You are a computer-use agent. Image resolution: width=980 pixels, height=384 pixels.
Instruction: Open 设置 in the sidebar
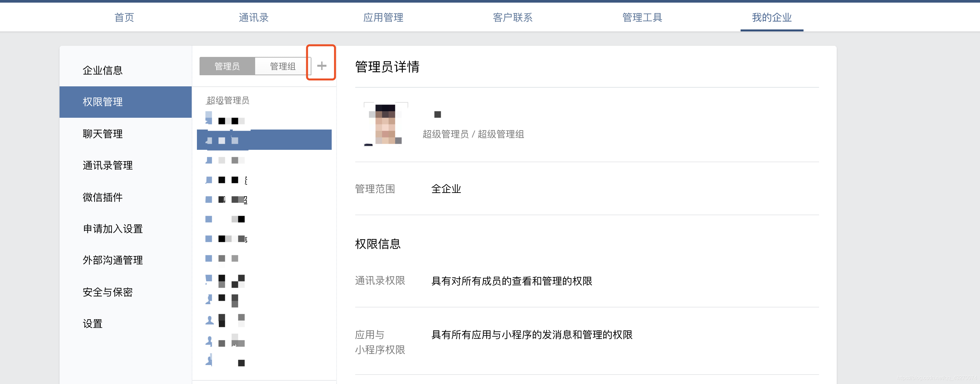pos(93,324)
